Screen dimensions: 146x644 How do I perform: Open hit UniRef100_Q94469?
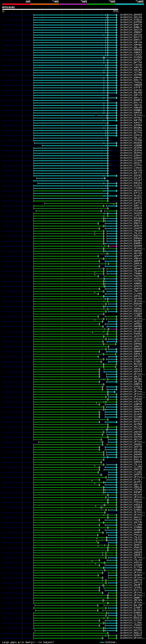(131, 15)
